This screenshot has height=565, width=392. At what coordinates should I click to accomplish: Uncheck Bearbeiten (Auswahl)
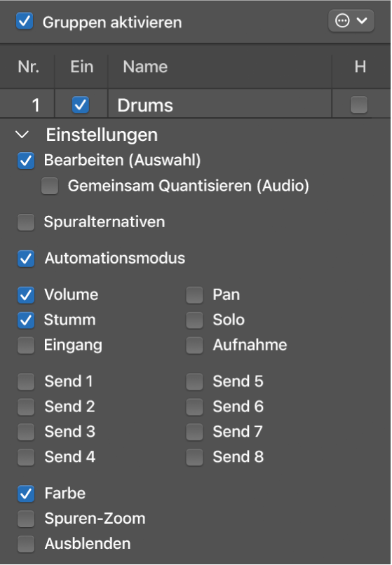click(x=26, y=161)
